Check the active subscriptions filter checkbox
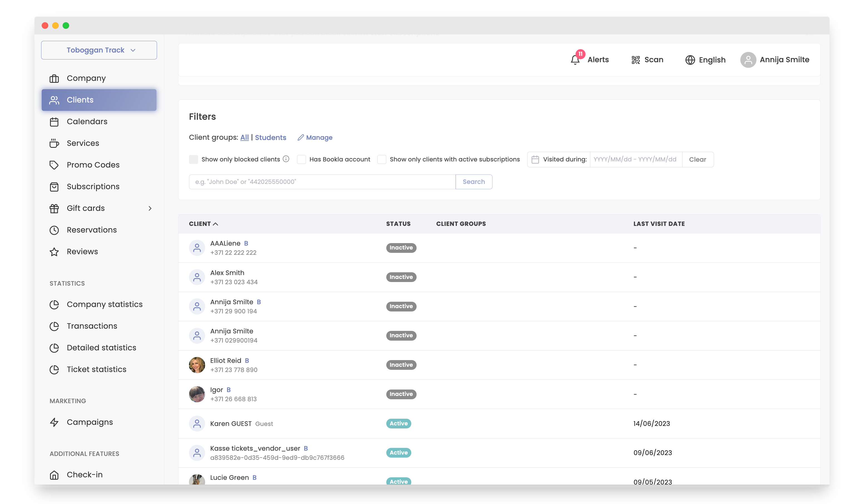 (x=382, y=159)
